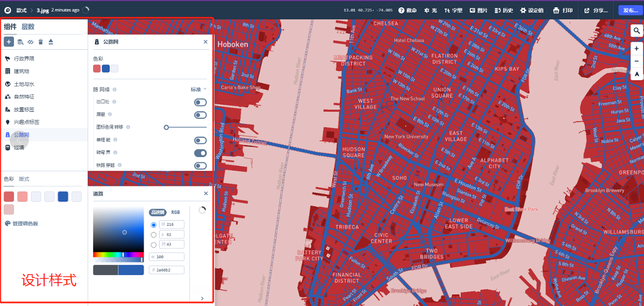Open the 分享 share menu
This screenshot has width=644, height=306.
click(596, 10)
